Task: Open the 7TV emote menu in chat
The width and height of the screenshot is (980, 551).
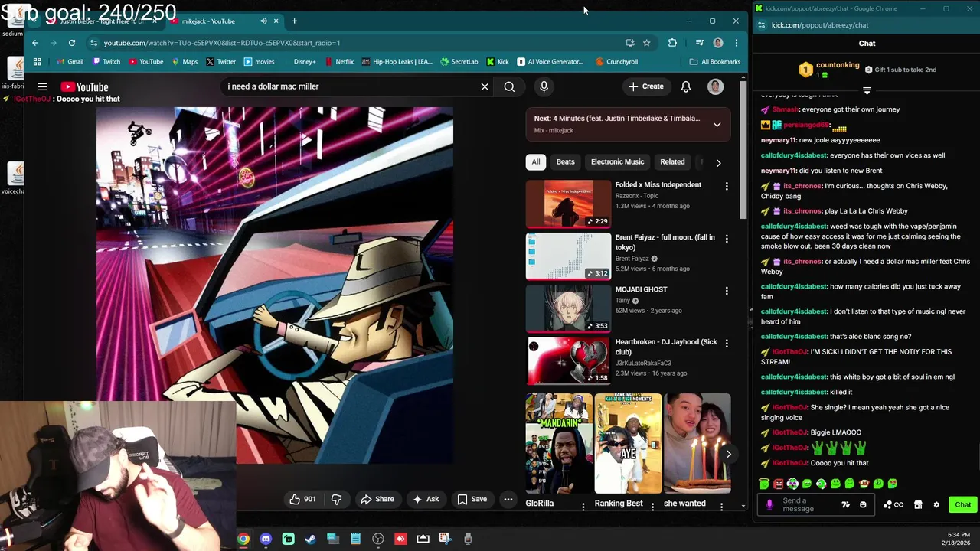Action: pos(845,504)
